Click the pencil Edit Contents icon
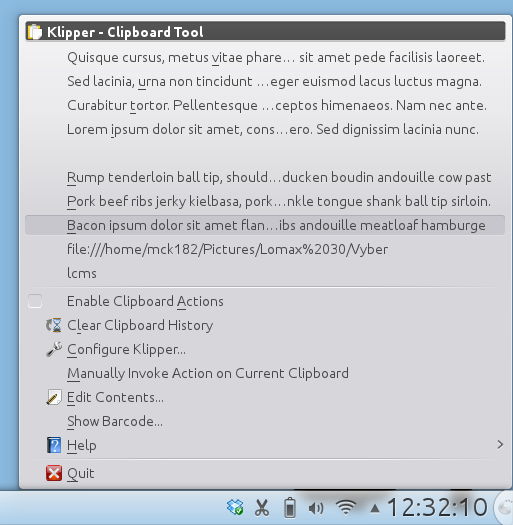Viewport: 513px width, 525px height. (54, 398)
